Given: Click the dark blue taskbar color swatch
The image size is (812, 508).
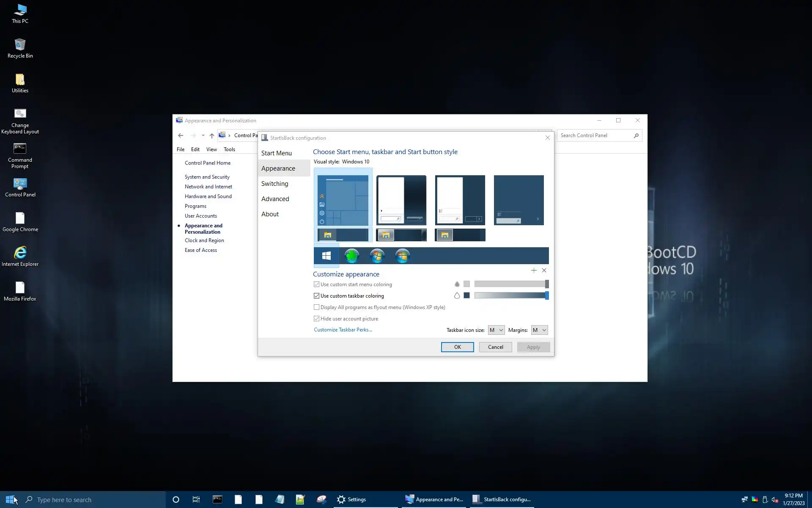Looking at the screenshot, I should tap(466, 295).
